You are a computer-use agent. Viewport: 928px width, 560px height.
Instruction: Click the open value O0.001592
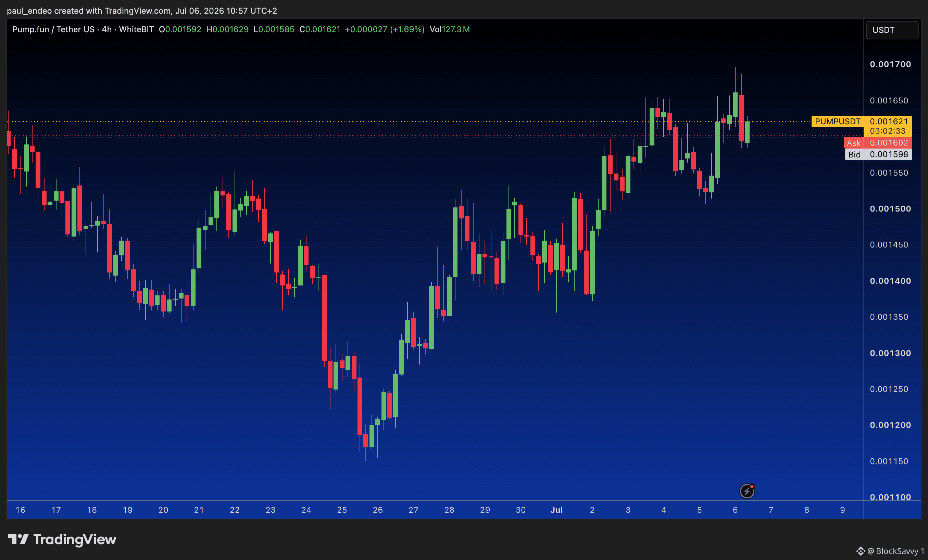pyautogui.click(x=180, y=29)
